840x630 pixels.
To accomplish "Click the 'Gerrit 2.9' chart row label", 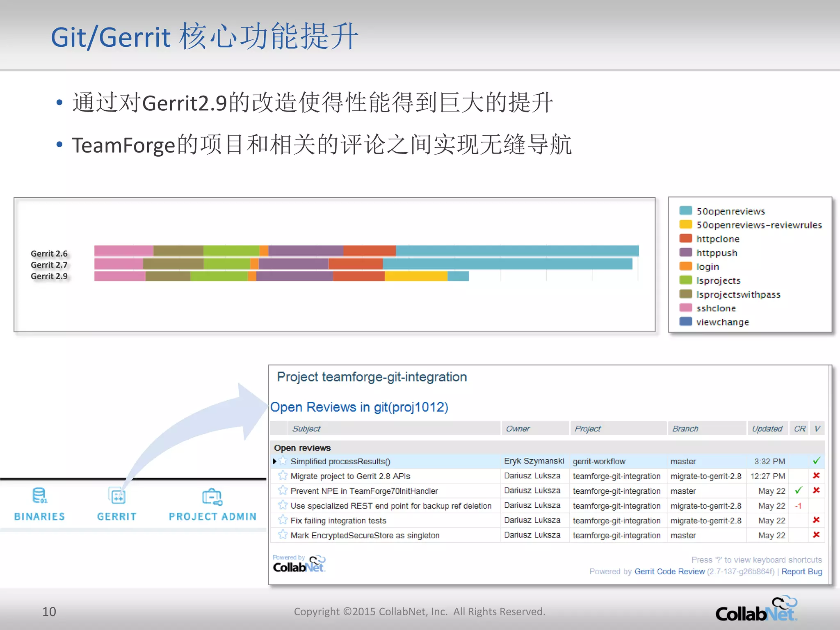I will (49, 276).
